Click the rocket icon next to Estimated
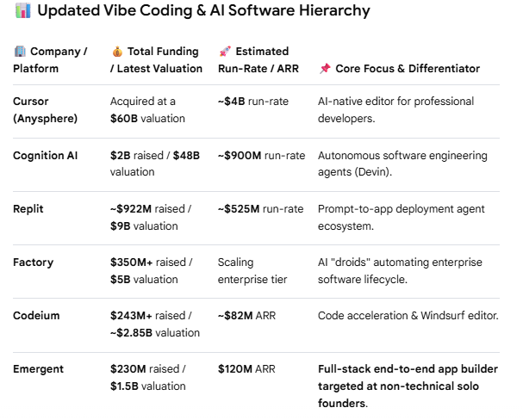 225,52
